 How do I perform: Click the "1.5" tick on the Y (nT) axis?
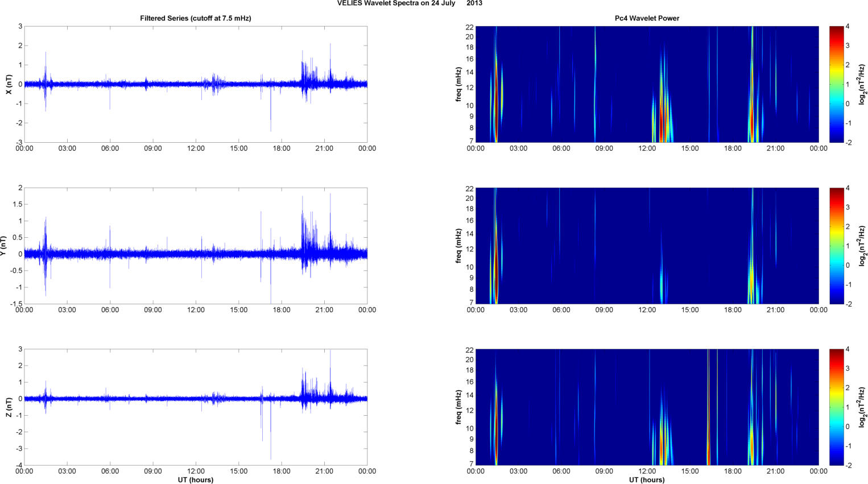[x=18, y=204]
